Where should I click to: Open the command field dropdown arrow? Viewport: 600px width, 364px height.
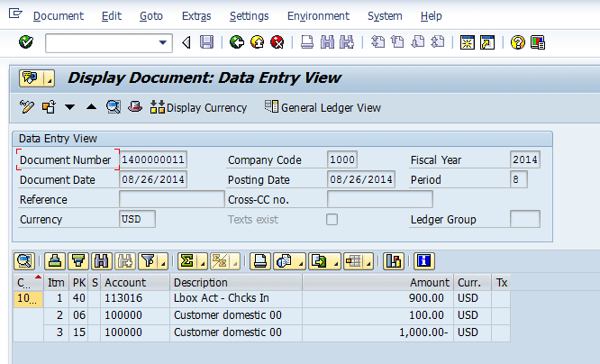pos(163,42)
